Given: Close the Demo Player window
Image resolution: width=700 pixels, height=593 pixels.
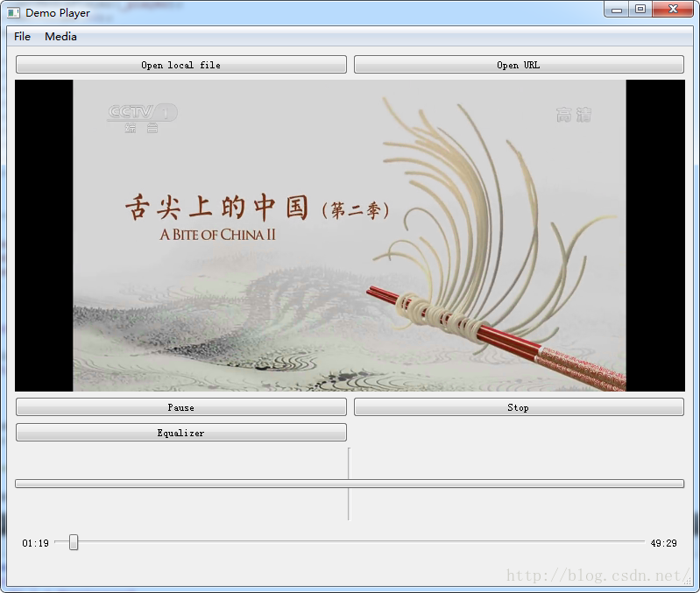Looking at the screenshot, I should click(x=673, y=10).
